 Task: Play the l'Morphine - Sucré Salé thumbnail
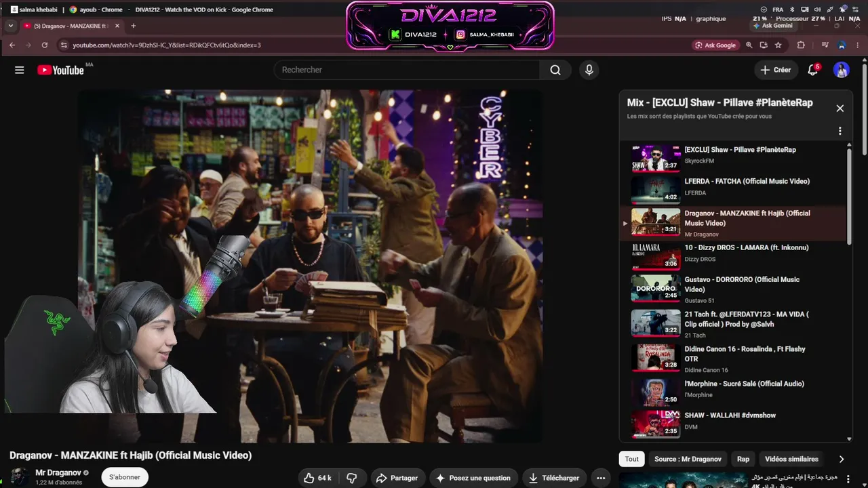(x=656, y=392)
